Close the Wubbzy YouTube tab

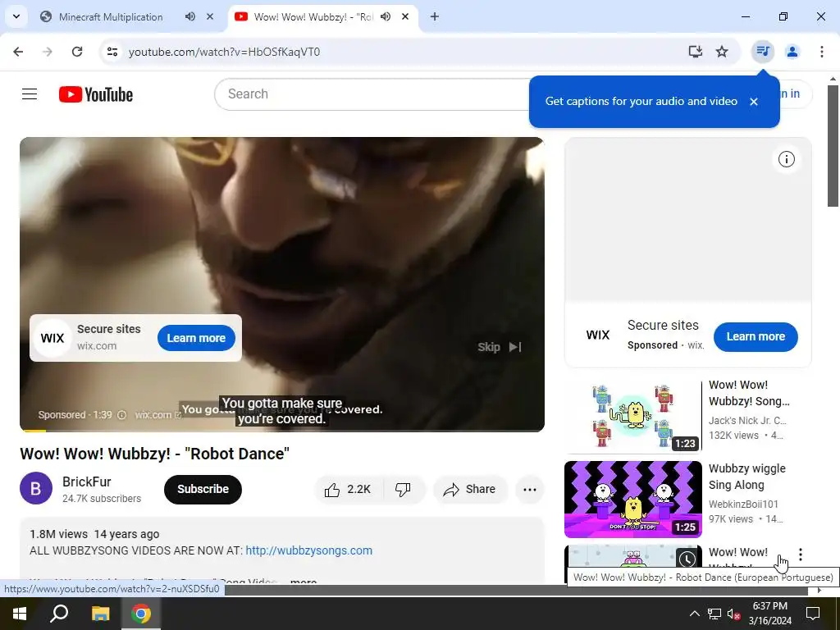click(x=405, y=16)
